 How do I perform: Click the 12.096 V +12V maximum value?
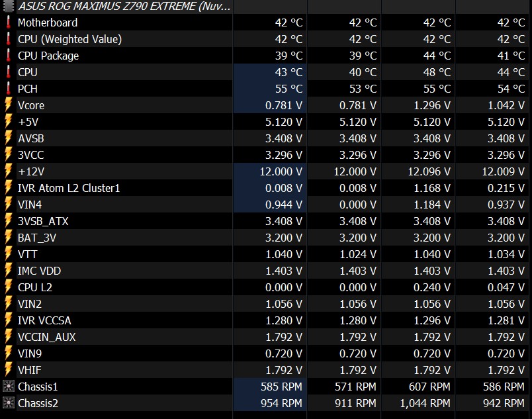click(x=429, y=171)
